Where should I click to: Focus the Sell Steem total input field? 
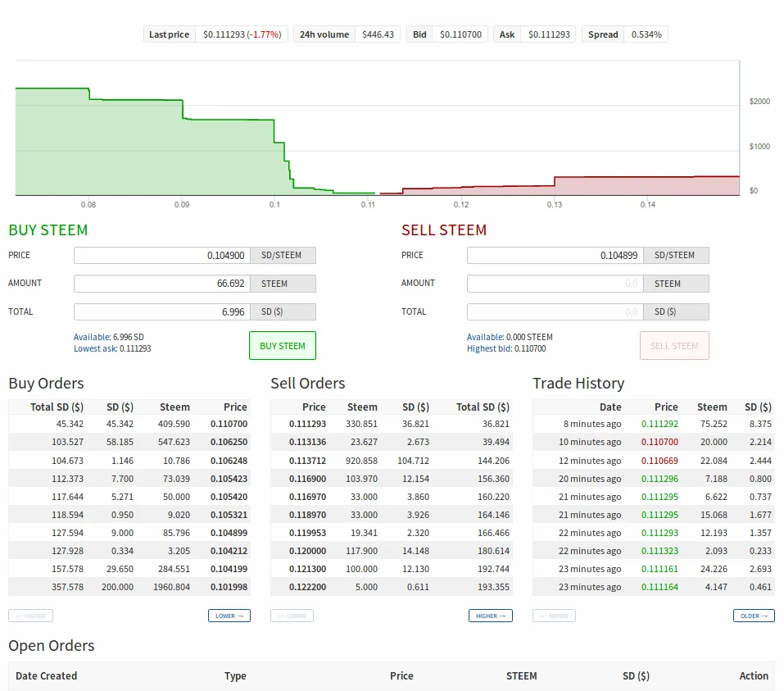555,311
